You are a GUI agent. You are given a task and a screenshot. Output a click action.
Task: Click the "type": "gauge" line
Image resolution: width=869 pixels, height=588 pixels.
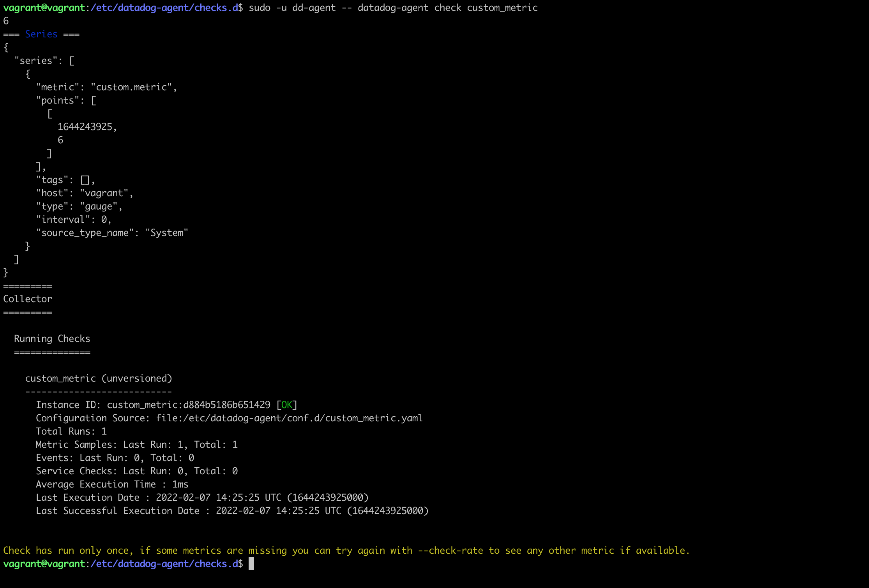[79, 206]
